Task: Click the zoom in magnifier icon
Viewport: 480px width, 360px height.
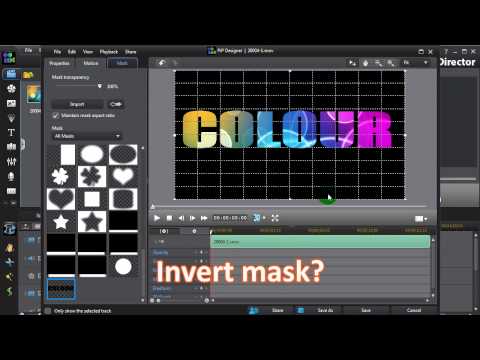Action: (391, 63)
